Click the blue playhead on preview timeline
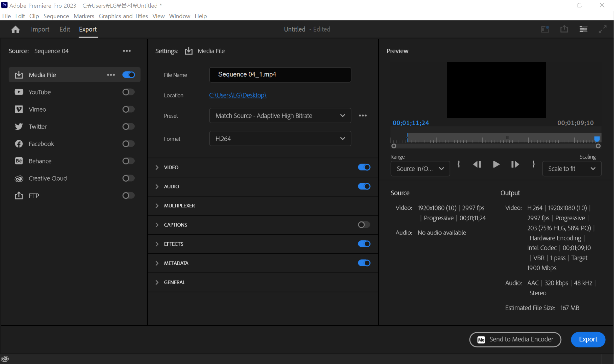The image size is (614, 364). click(x=596, y=139)
